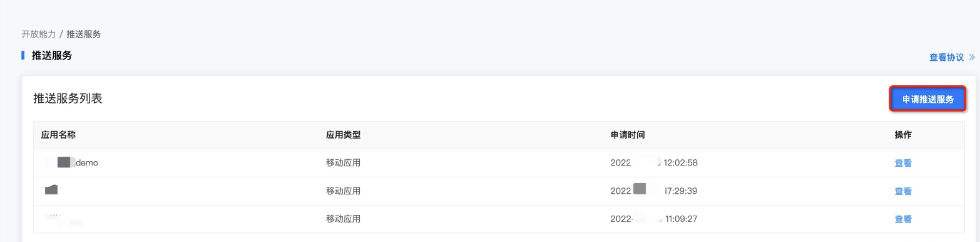This screenshot has height=242, width=980.
Task: Click the 操作 column header
Action: click(x=903, y=135)
